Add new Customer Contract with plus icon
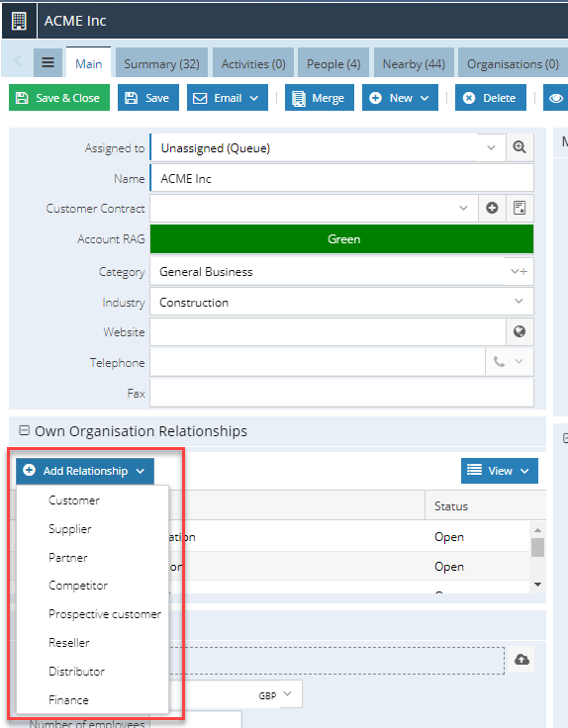This screenshot has height=728, width=568. 492,208
